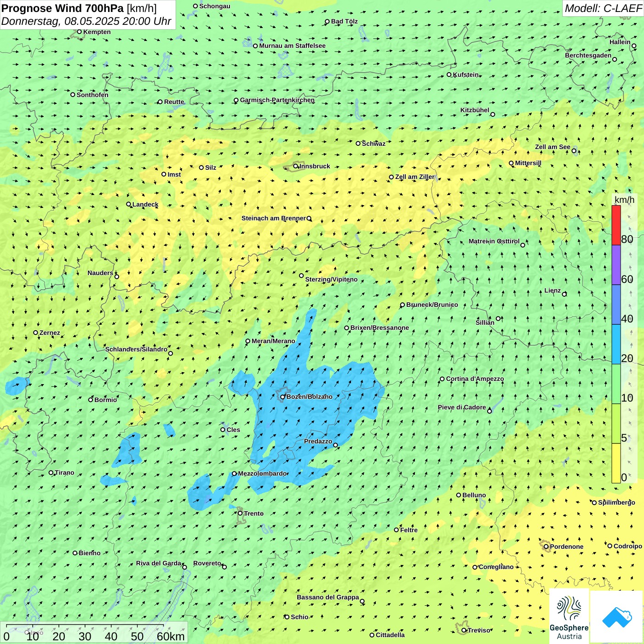644x644 pixels.
Task: Select the Codroipo label
Action: tap(627, 546)
